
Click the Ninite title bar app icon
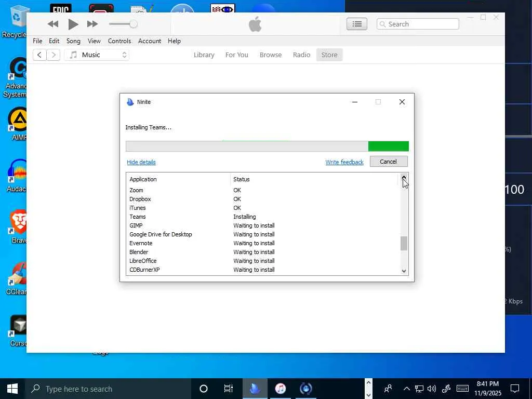(x=130, y=102)
